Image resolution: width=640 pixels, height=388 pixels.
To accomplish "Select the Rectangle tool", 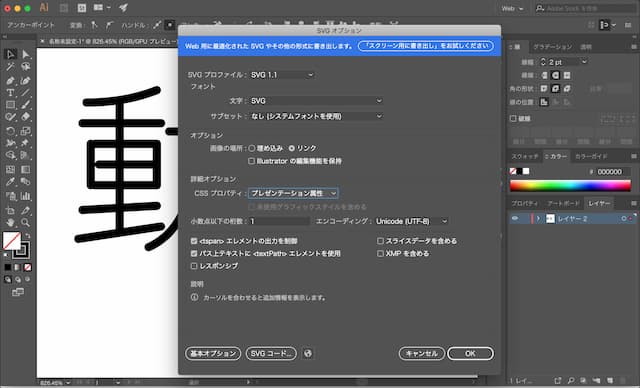I will click(x=10, y=105).
